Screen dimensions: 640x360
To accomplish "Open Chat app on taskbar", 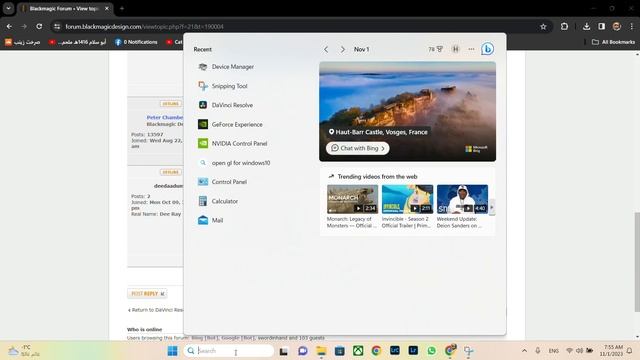I will (x=302, y=351).
